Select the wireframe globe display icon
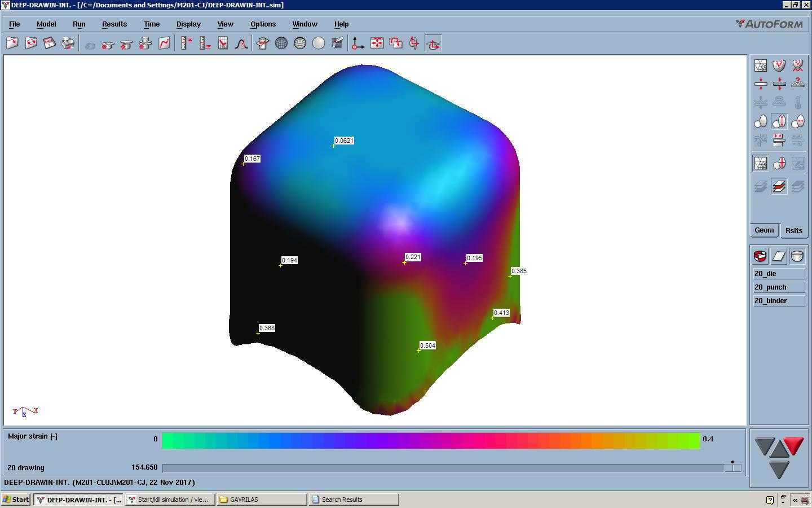Screen dimensions: 812x508 [281, 43]
